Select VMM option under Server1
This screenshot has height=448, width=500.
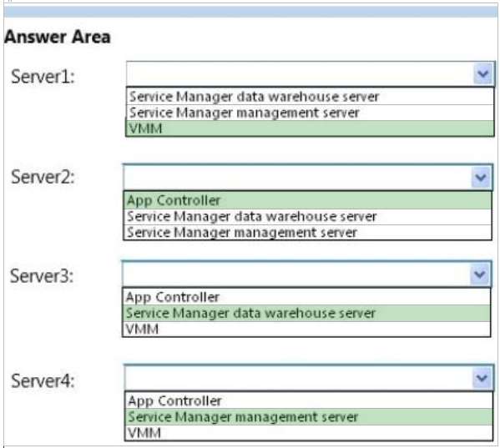coord(310,128)
